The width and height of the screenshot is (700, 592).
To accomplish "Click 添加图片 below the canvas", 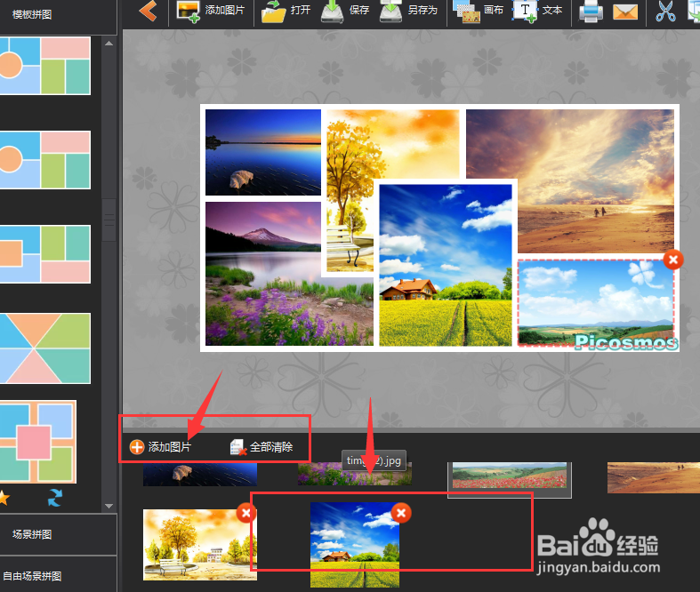I will (x=160, y=446).
